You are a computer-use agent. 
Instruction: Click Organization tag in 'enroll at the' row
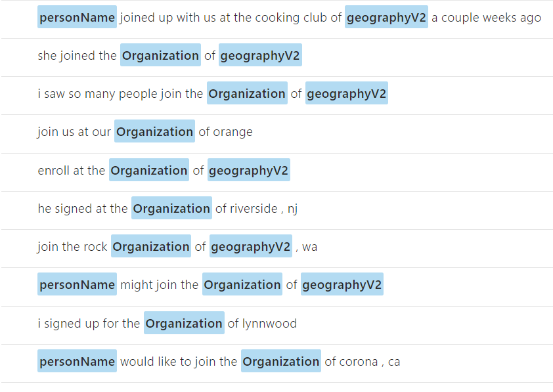coord(149,170)
